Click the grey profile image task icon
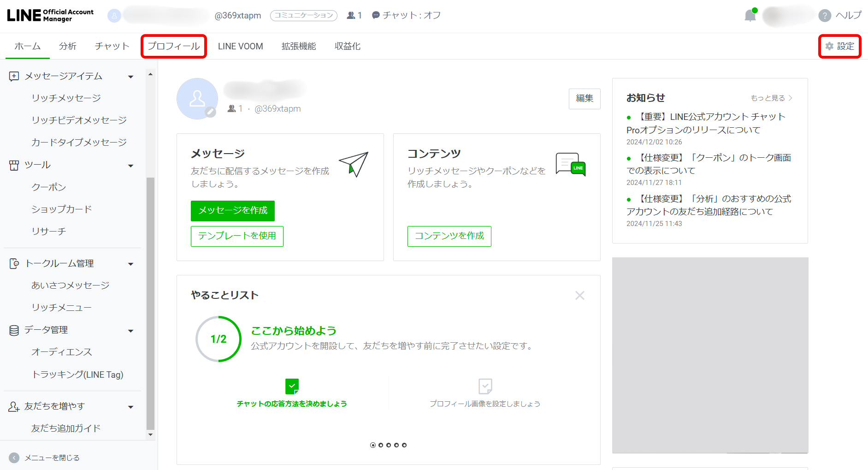This screenshot has height=470, width=868. click(x=485, y=386)
